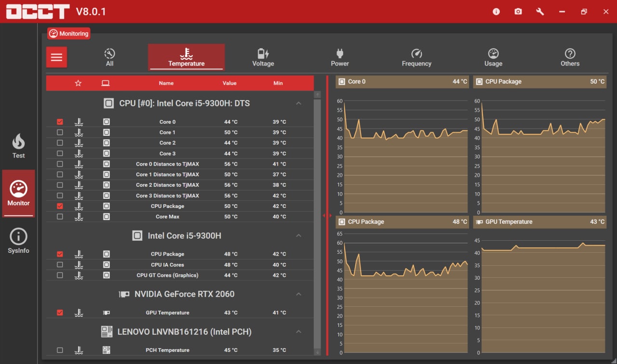This screenshot has width=617, height=364.
Task: Click chip icon on Core 0 graph header
Action: (342, 82)
